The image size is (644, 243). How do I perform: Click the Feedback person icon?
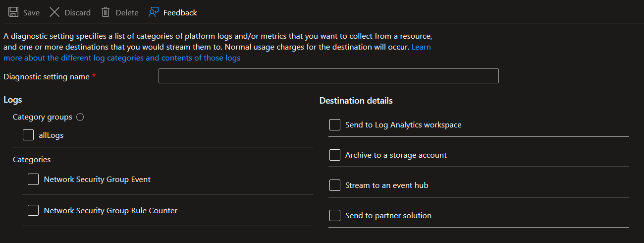pyautogui.click(x=154, y=12)
